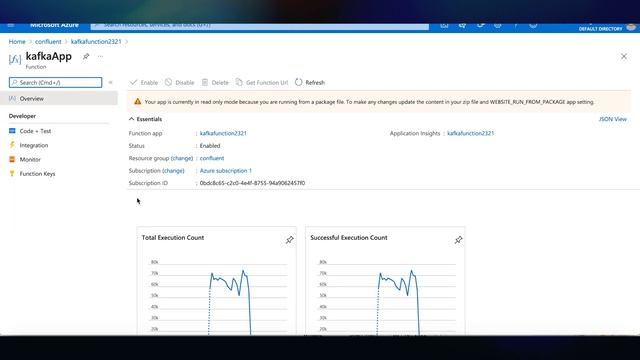Screen dimensions: 640x360
Task: Open Function Keys section
Action: (x=37, y=174)
